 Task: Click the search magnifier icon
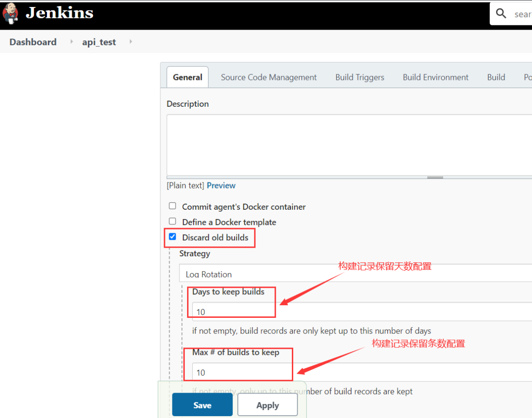[x=501, y=14]
